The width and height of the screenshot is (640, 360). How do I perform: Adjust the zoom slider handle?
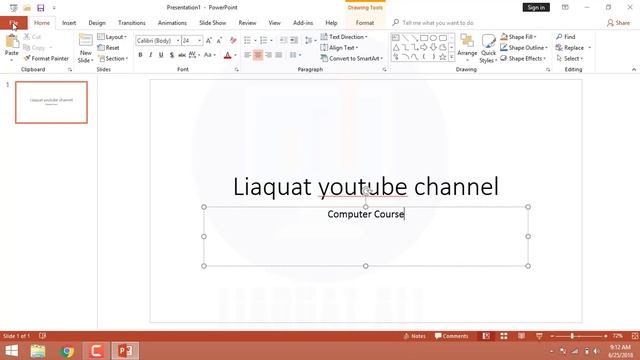[572, 336]
